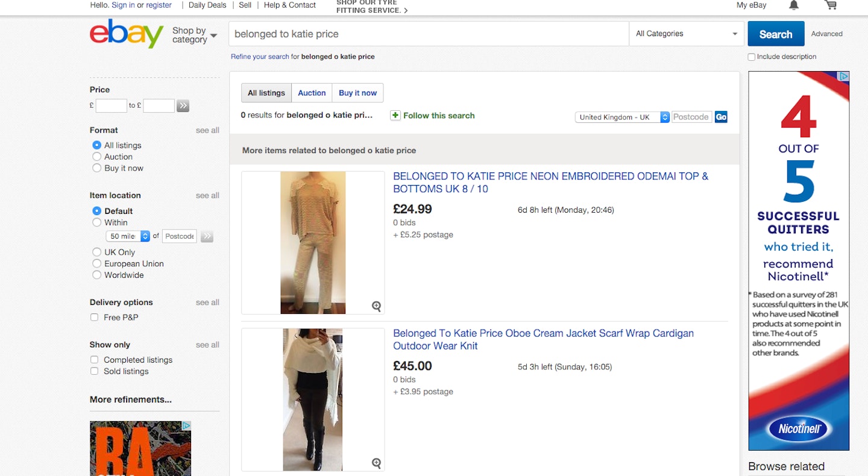The width and height of the screenshot is (868, 476).
Task: Open the notifications bell icon
Action: pyautogui.click(x=794, y=5)
